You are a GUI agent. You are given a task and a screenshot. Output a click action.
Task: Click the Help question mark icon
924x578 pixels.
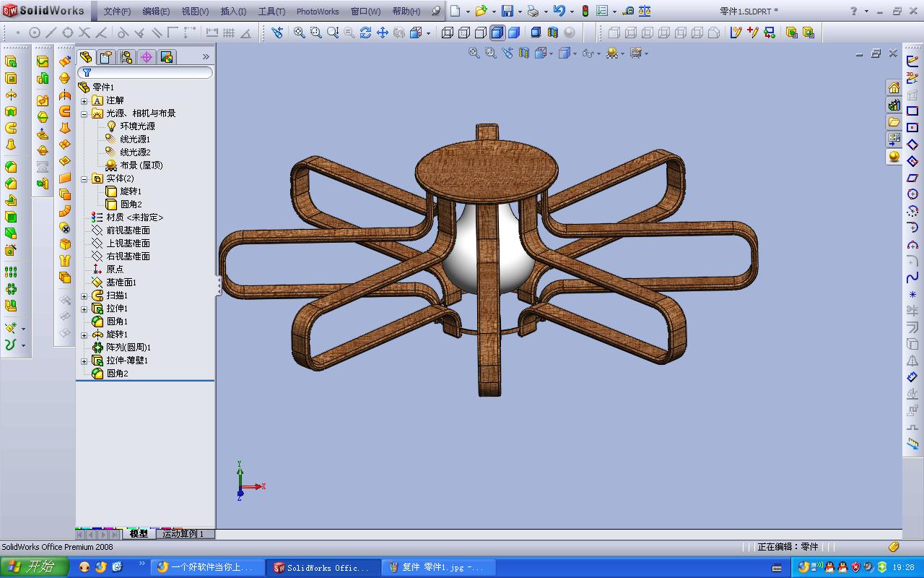point(854,11)
